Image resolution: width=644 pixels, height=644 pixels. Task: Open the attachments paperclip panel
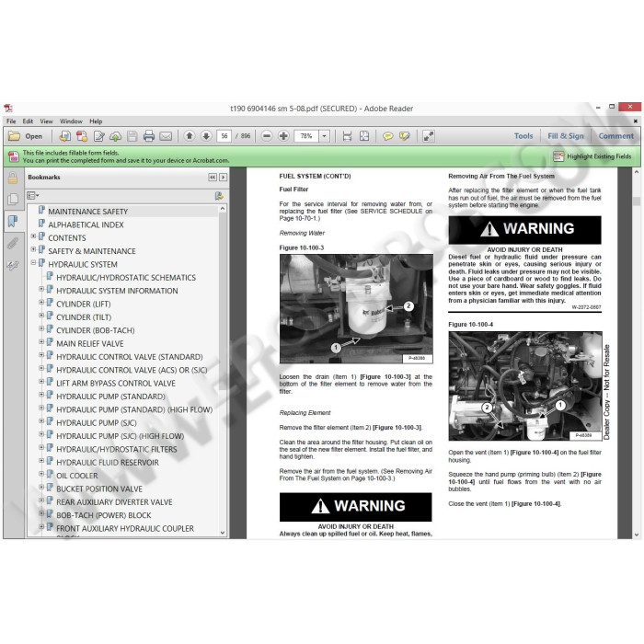(13, 244)
